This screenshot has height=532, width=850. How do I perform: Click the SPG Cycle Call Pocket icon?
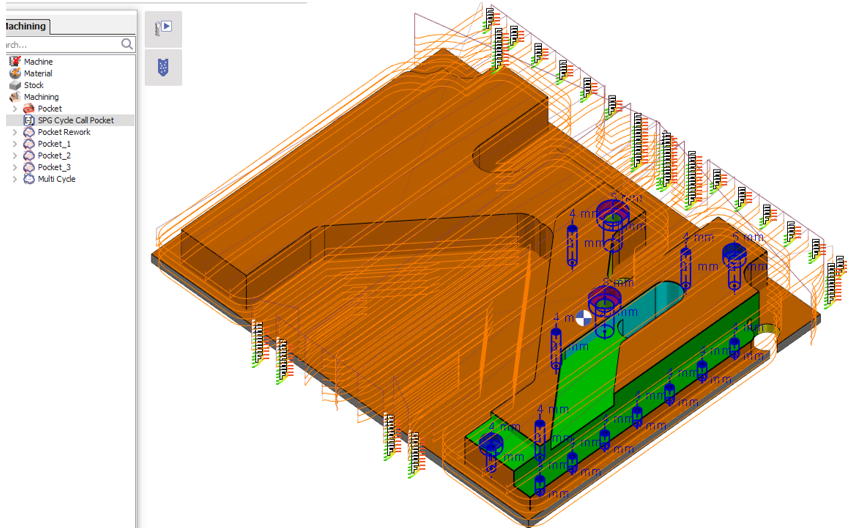(x=28, y=120)
